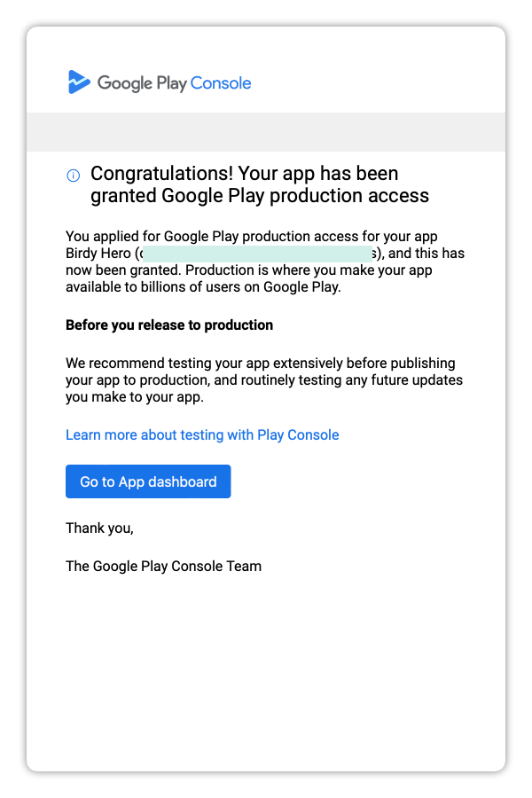The width and height of the screenshot is (532, 798).
Task: Click the empty white area below the signature
Action: click(x=266, y=672)
